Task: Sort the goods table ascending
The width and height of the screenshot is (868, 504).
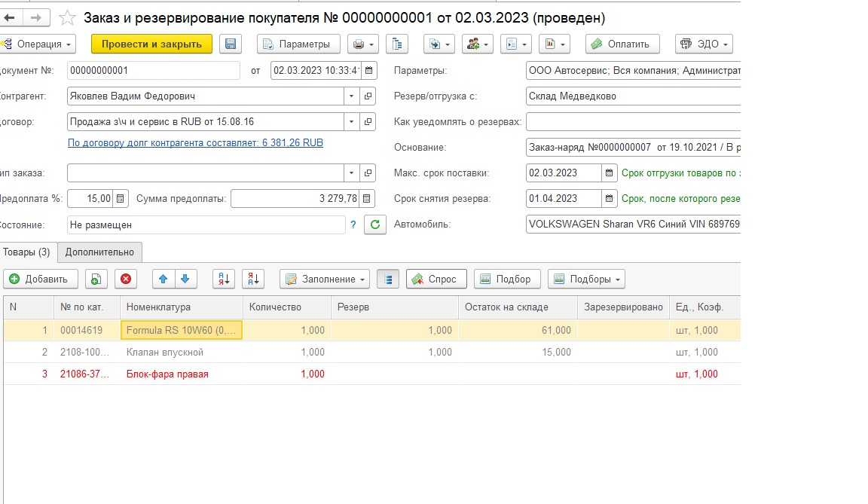Action: pyautogui.click(x=224, y=279)
